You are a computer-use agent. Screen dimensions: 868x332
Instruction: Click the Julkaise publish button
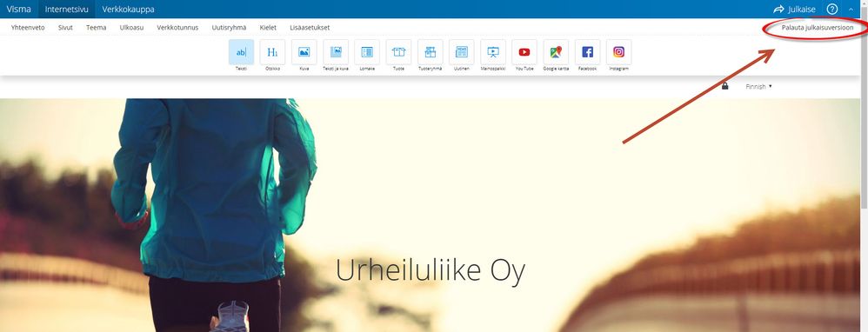click(x=794, y=9)
